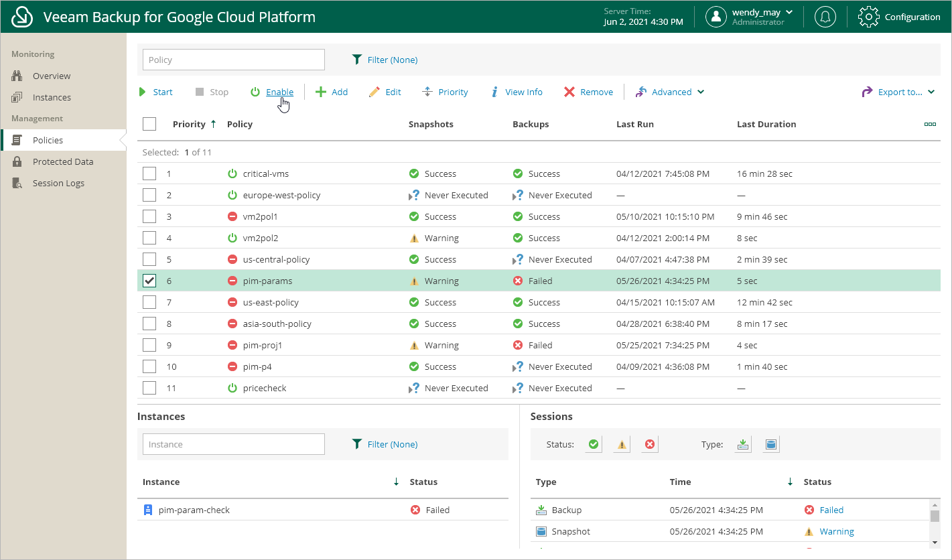Filter sessions by Failed status icon

coord(650,444)
